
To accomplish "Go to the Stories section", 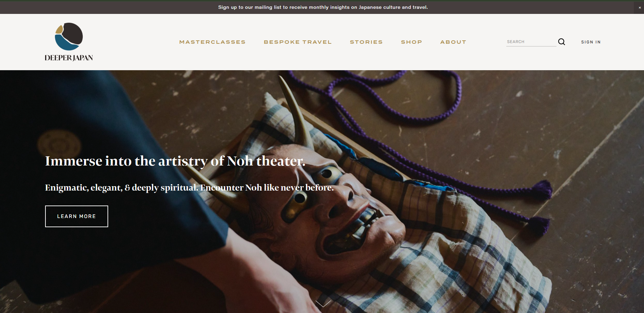I will [x=366, y=42].
